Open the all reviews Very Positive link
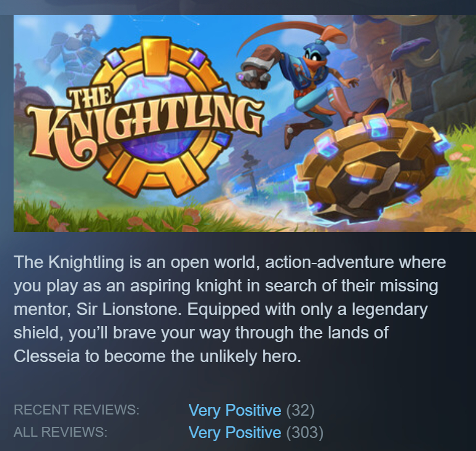476x451 pixels. [x=235, y=432]
